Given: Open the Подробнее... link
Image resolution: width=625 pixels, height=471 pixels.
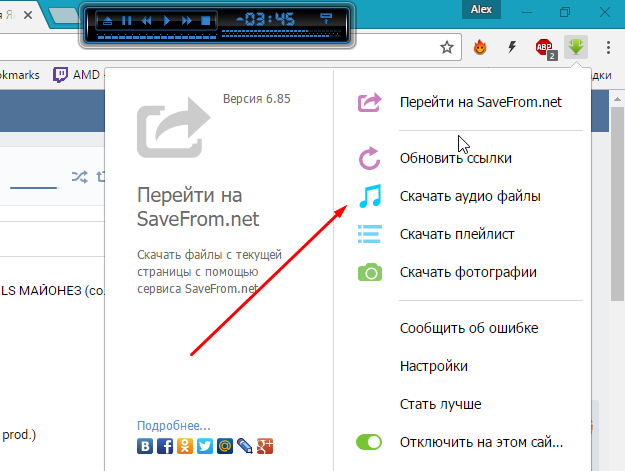Looking at the screenshot, I should tap(173, 426).
